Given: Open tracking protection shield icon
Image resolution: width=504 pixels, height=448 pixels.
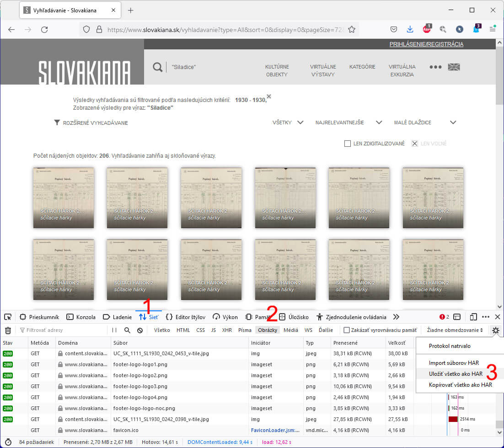Looking at the screenshot, I should tap(86, 30).
